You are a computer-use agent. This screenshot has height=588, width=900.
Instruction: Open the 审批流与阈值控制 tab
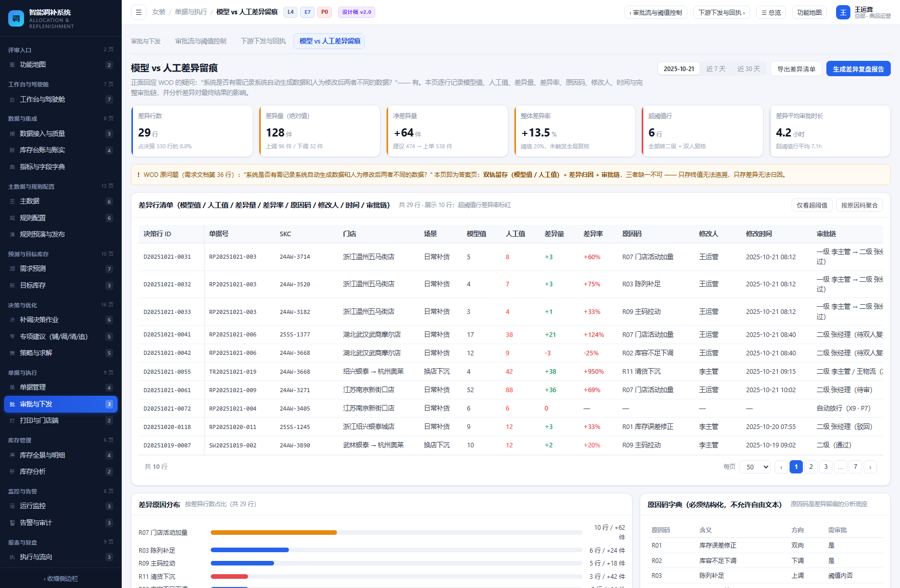[x=201, y=41]
